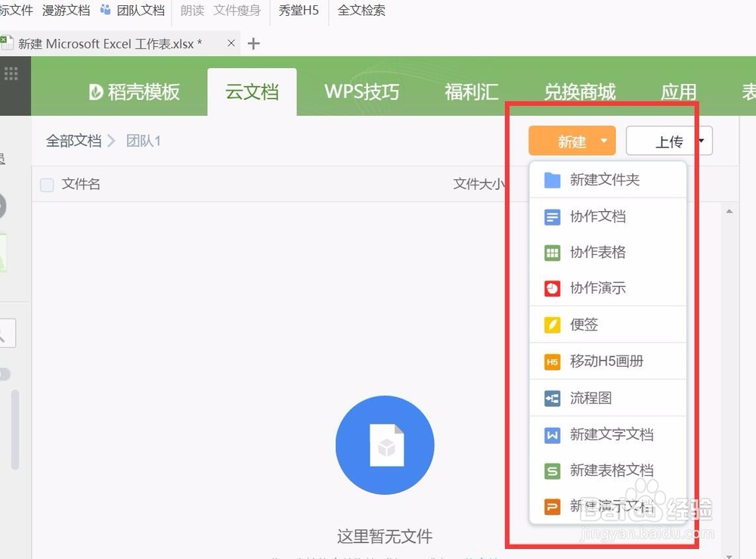Click the plus to open a new tab
The image size is (756, 559).
pyautogui.click(x=253, y=43)
